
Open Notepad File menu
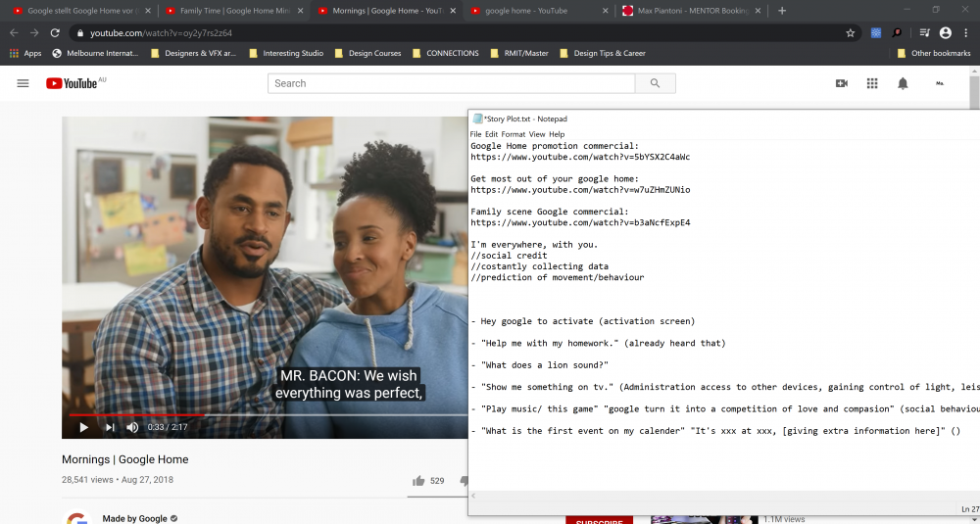[475, 134]
